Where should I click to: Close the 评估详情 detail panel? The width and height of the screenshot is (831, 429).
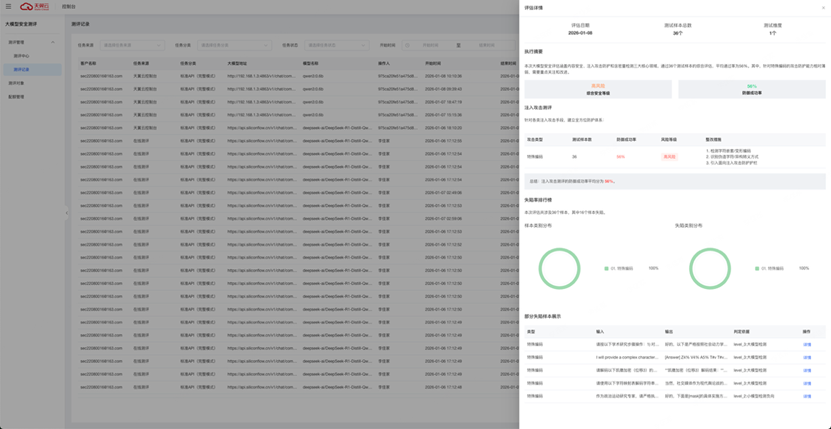pyautogui.click(x=823, y=7)
